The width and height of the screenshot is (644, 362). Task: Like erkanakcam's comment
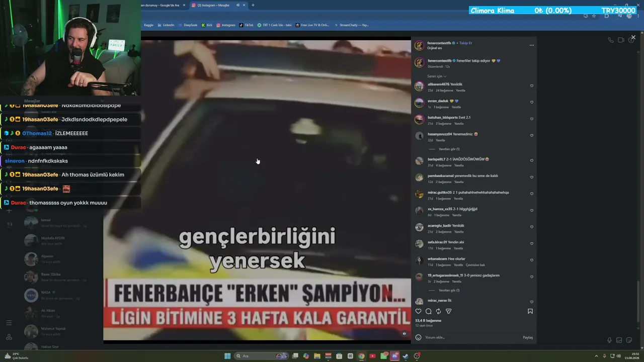pyautogui.click(x=531, y=260)
